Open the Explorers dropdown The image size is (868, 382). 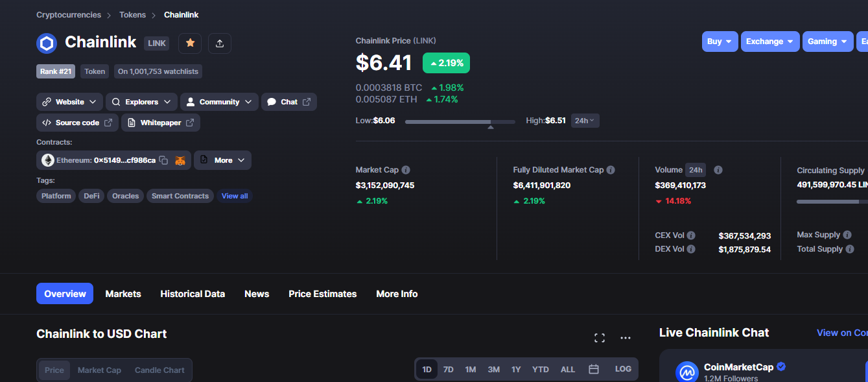pos(141,102)
